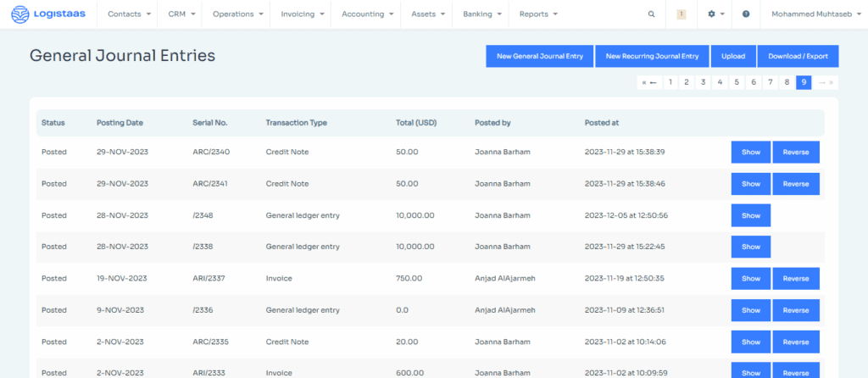Navigate to page 1 in pagination
This screenshot has width=868, height=378.
pyautogui.click(x=670, y=82)
